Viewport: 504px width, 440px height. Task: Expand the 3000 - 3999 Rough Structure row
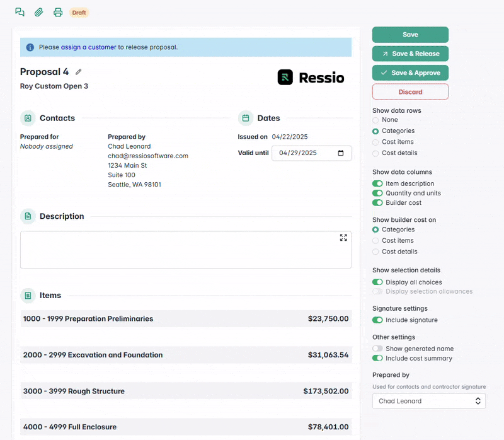click(185, 391)
